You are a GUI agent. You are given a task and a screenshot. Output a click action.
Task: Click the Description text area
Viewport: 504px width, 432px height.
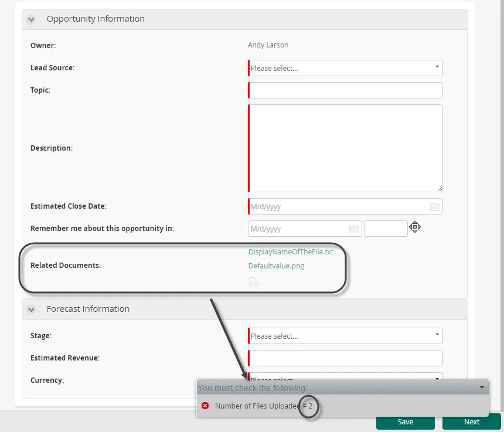coord(345,148)
